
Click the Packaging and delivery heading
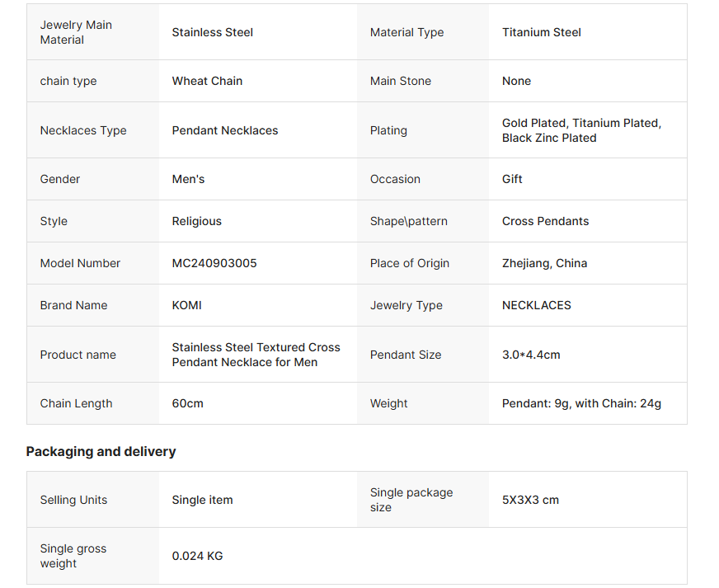101,451
